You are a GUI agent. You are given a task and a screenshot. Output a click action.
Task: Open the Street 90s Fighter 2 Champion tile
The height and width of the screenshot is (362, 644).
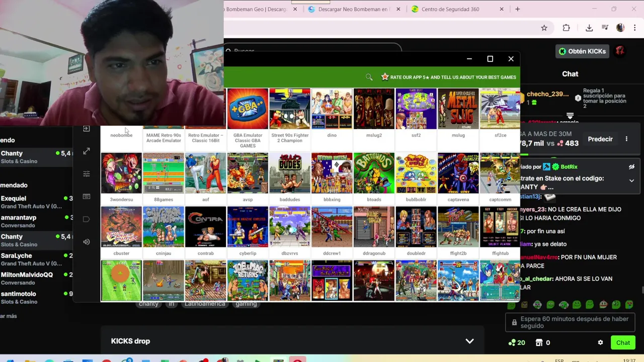(x=290, y=109)
